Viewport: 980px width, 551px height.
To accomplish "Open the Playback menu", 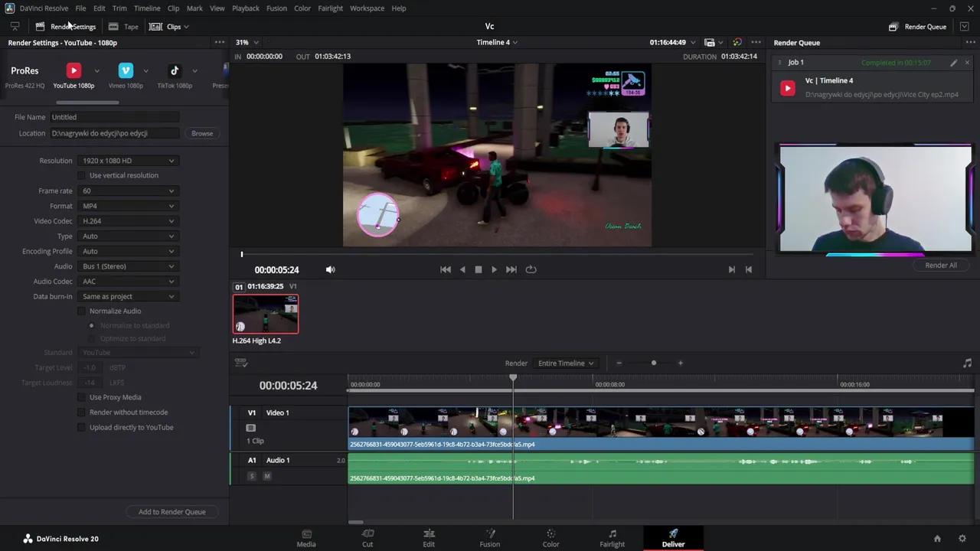I will pyautogui.click(x=246, y=8).
